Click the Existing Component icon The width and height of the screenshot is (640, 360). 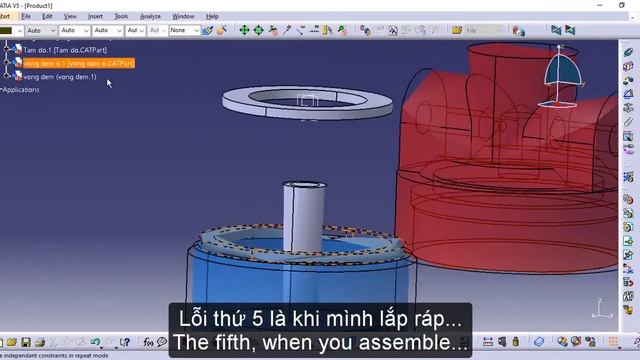coord(628,241)
